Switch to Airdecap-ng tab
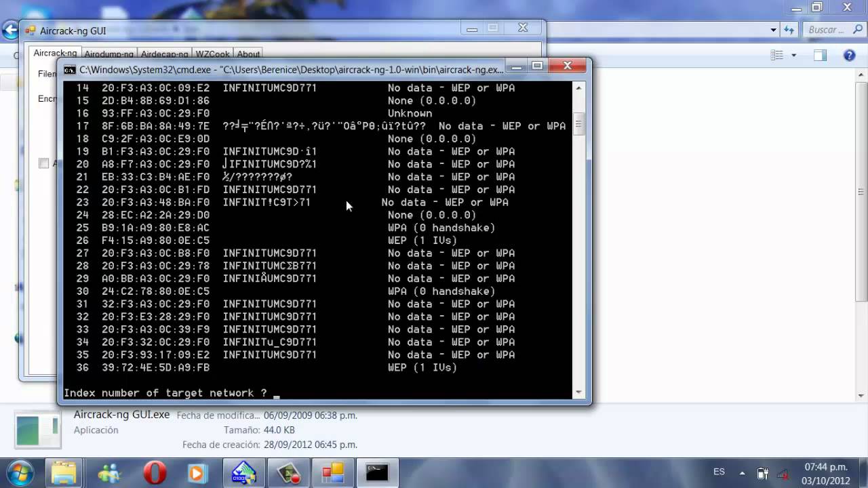 [x=164, y=54]
